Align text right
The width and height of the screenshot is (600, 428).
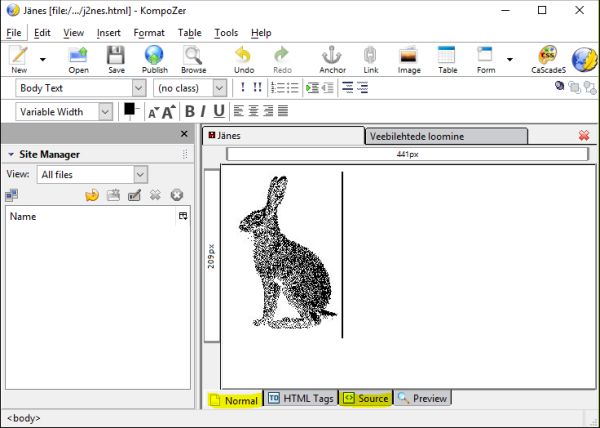[268, 111]
